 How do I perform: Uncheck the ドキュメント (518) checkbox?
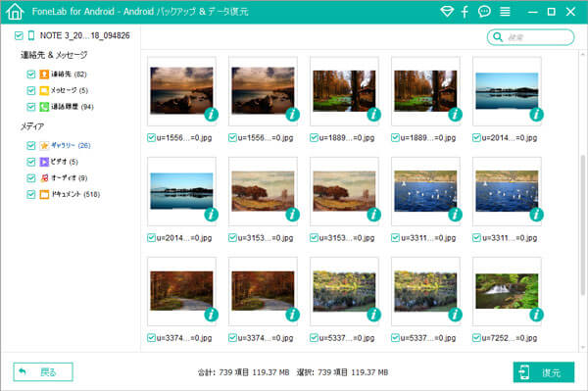coord(31,194)
